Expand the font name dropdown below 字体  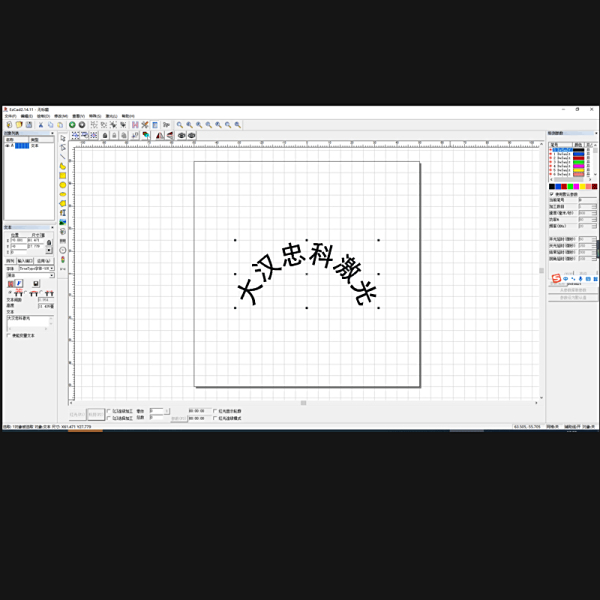click(52, 276)
